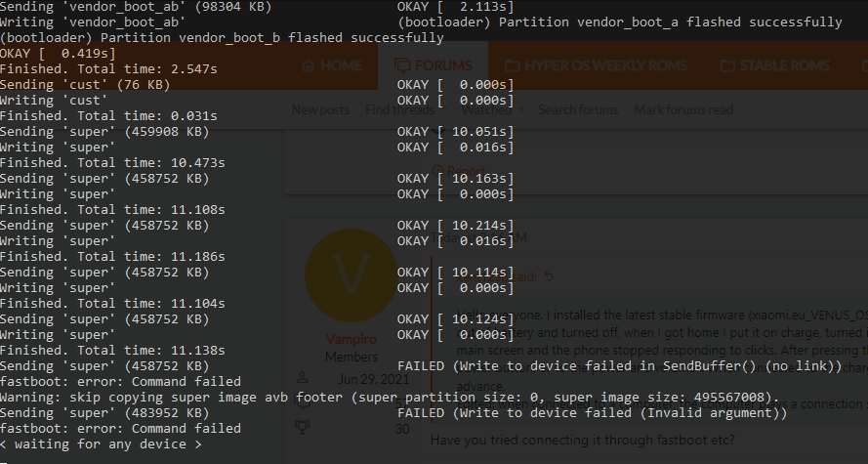Select Search forums in the sub-navigation
Screen dimensions: 868x464
click(578, 109)
